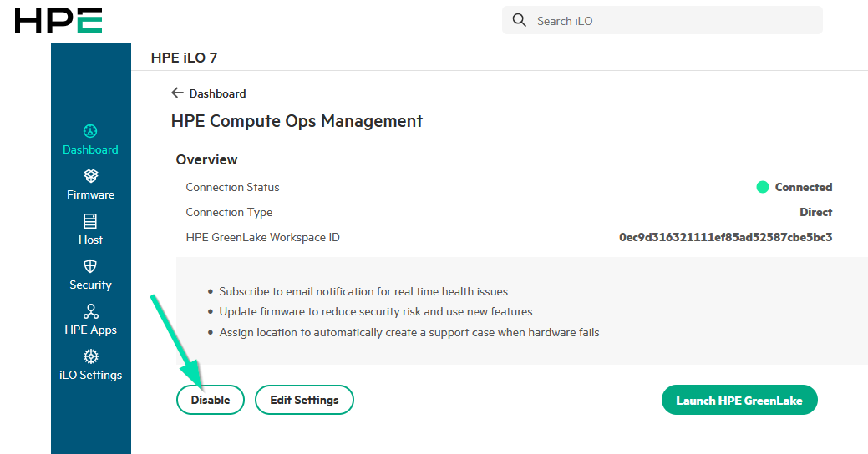Click the Connection Status label
Viewport: 868px width, 454px height.
tap(232, 187)
